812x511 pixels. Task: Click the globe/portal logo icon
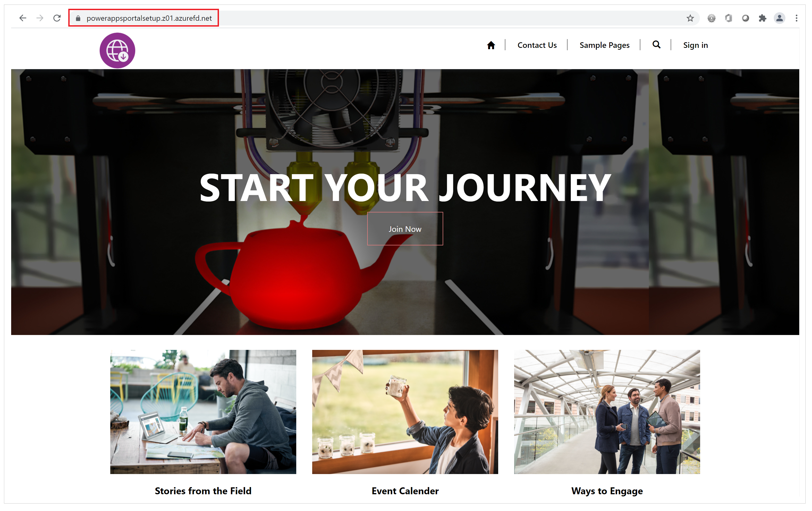click(118, 51)
